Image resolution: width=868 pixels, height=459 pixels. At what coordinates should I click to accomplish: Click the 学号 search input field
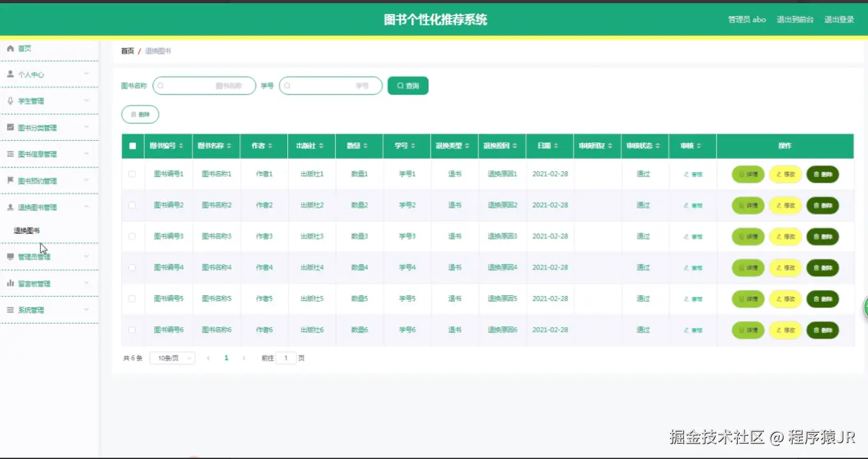click(331, 86)
